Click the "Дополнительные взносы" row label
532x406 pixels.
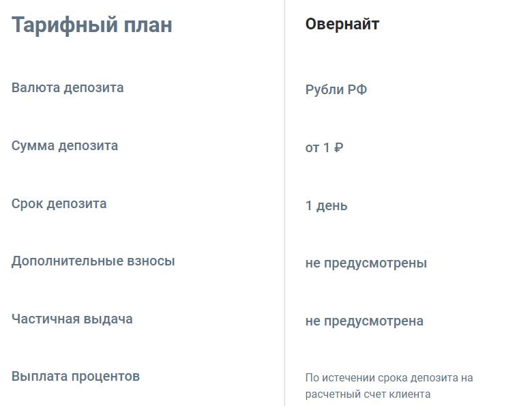[93, 261]
